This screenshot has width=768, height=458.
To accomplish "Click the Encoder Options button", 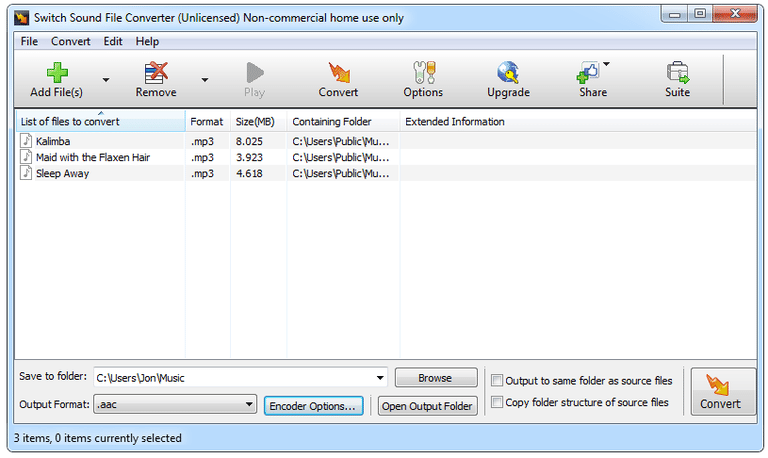I will click(313, 405).
